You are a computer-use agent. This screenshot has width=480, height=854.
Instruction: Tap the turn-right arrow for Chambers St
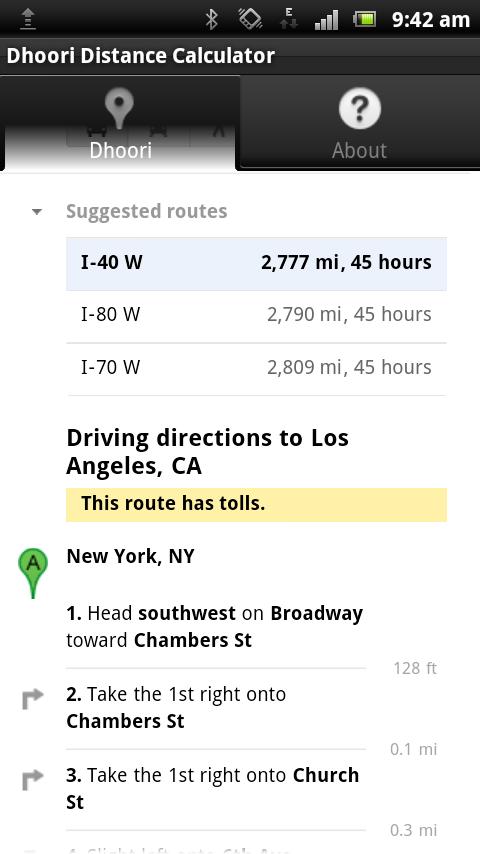33,699
